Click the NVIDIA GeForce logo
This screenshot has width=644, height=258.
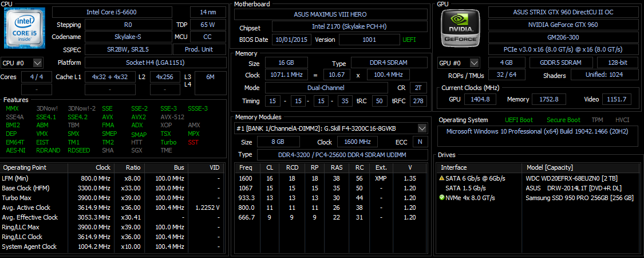coord(460,29)
